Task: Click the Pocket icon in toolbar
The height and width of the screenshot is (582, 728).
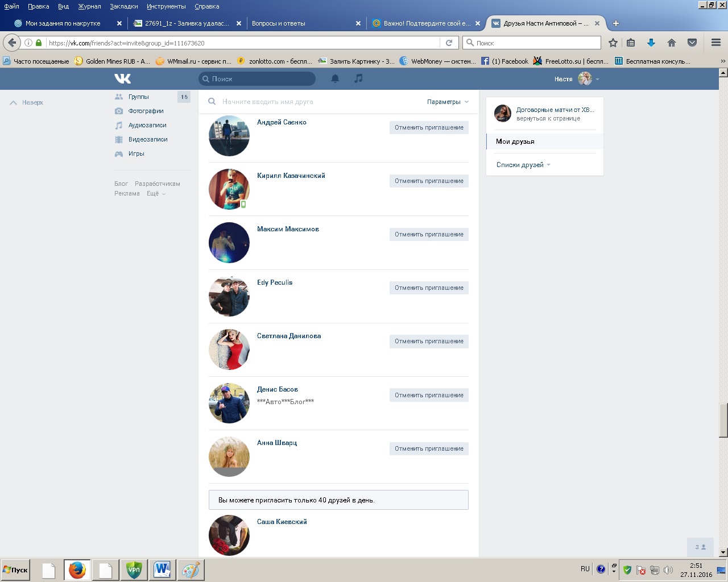Action: pos(692,43)
